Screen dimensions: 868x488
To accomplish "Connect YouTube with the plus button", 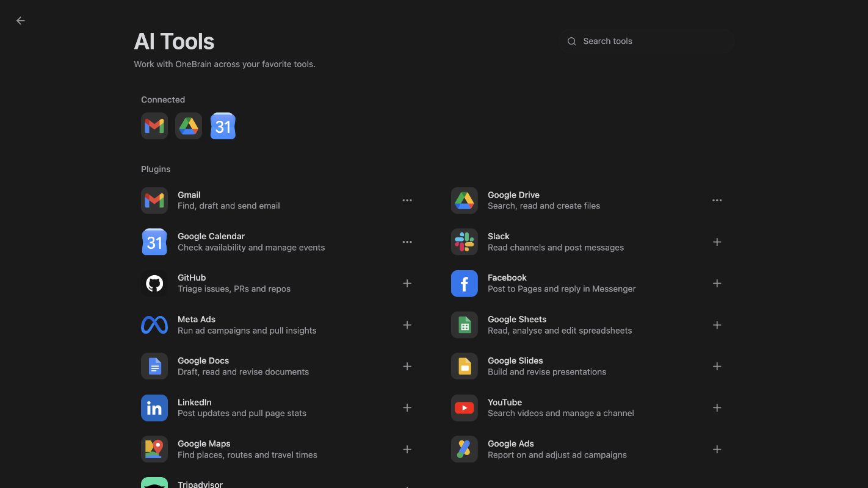I will tap(717, 407).
